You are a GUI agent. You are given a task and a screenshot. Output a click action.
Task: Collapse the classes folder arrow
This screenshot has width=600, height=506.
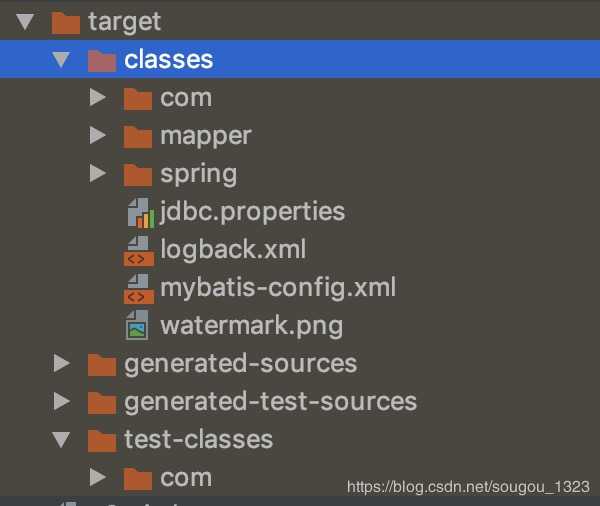[62, 60]
